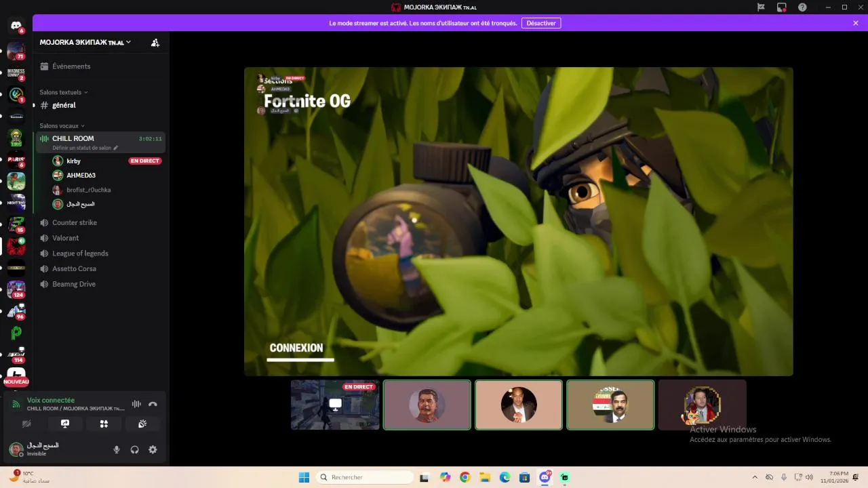Open the Événements section
Viewport: 868px width, 488px height.
(x=100, y=66)
